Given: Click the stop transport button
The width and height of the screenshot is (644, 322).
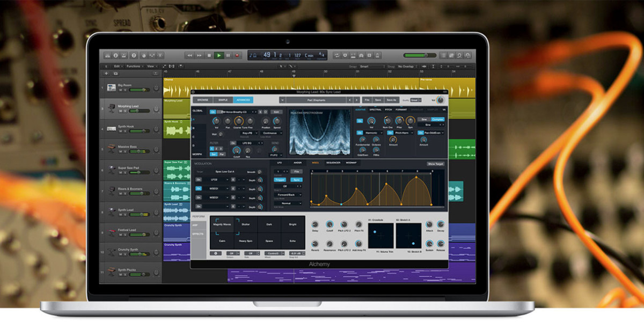Looking at the screenshot, I should click(209, 55).
